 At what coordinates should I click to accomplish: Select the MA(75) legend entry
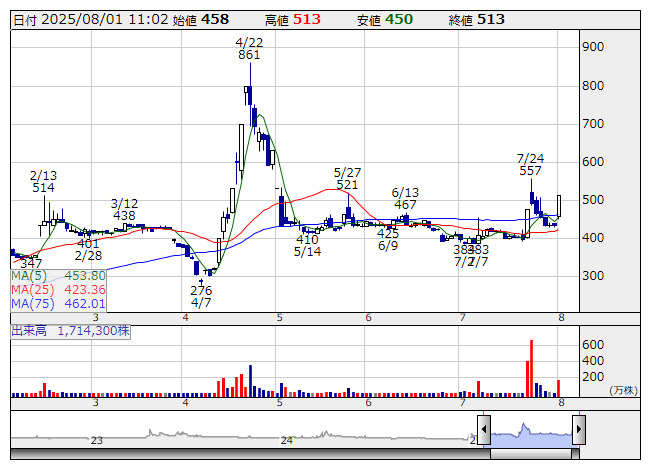[58, 303]
